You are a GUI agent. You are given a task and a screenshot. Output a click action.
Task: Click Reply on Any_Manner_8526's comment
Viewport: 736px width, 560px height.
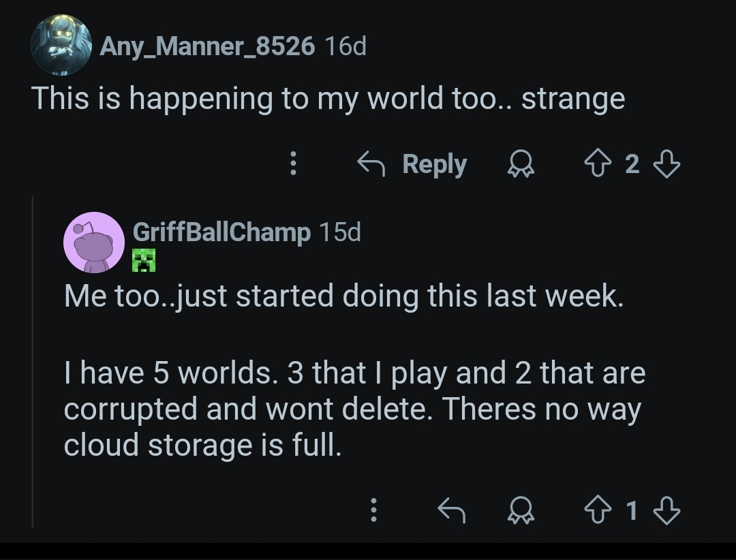(413, 164)
